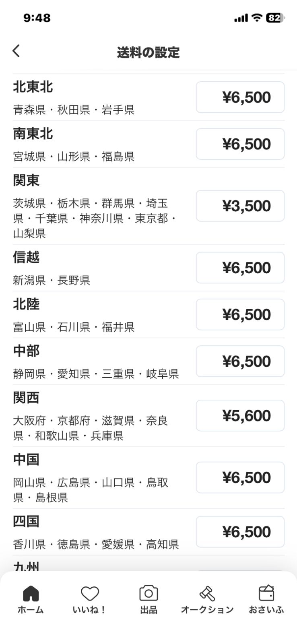Edit the 信越 shipping fee field
Screen dimensions: 297x644
pyautogui.click(x=240, y=268)
